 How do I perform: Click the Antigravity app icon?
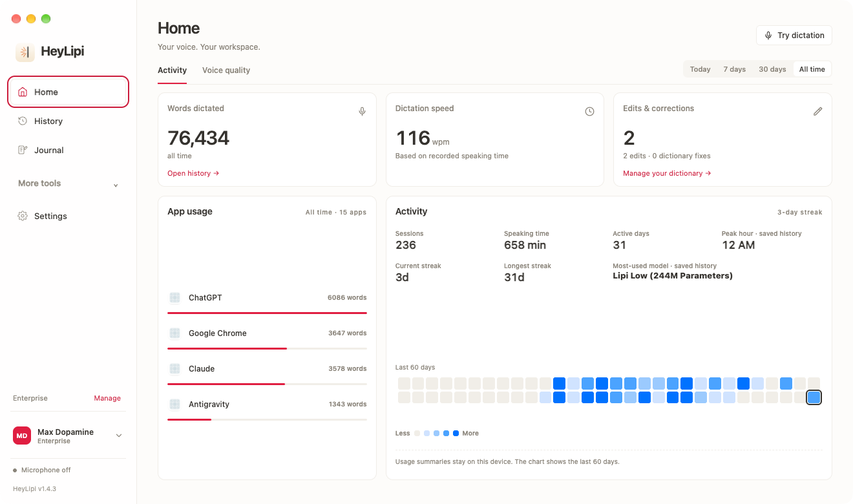tap(174, 404)
